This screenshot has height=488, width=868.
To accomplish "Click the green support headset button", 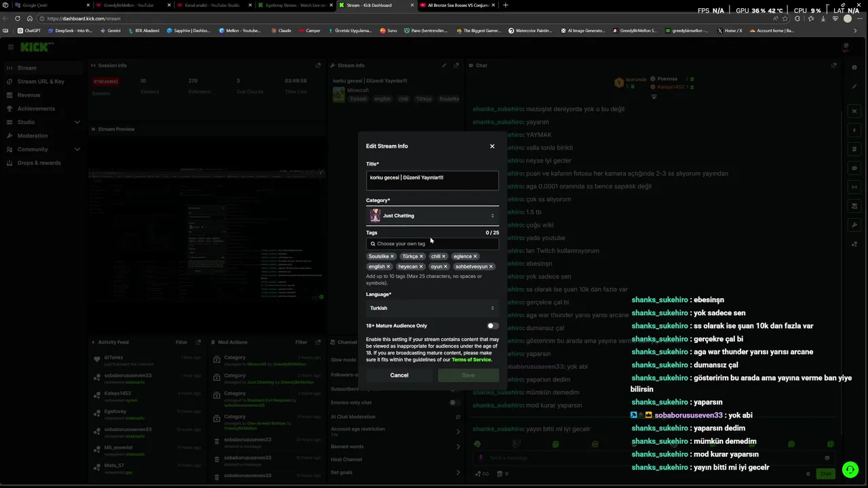I will (850, 469).
